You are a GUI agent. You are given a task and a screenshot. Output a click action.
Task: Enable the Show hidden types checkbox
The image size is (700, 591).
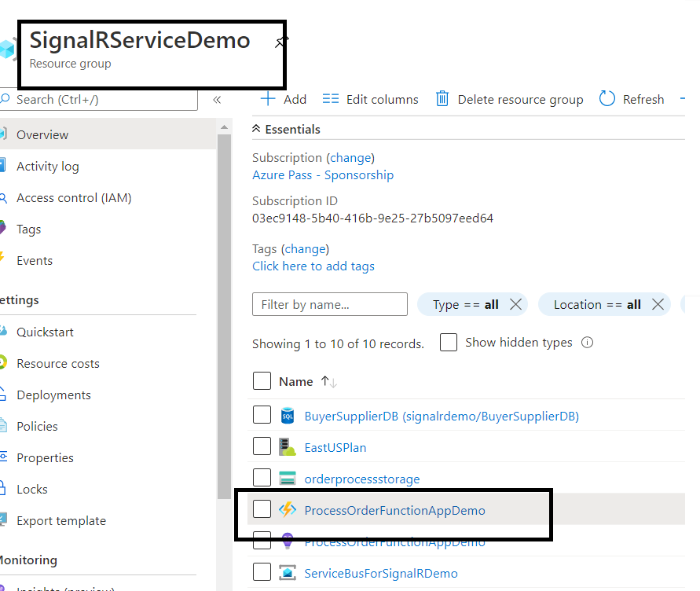click(449, 343)
